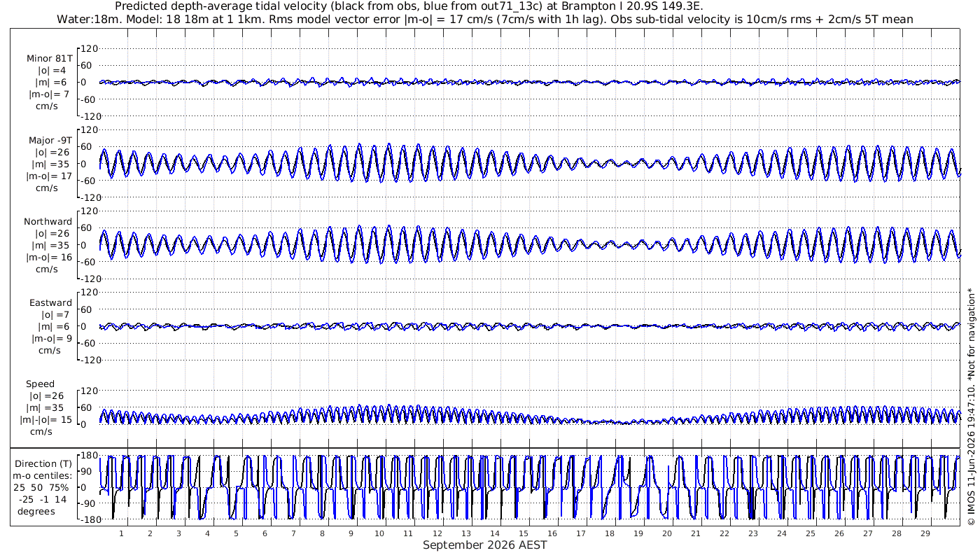Image resolution: width=980 pixels, height=560 pixels.
Task: Click the 120 tick of the Speed panel
Action: pos(90,390)
